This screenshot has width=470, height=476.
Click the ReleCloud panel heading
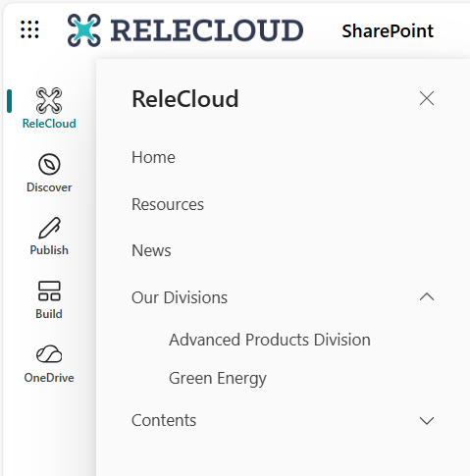tap(185, 98)
